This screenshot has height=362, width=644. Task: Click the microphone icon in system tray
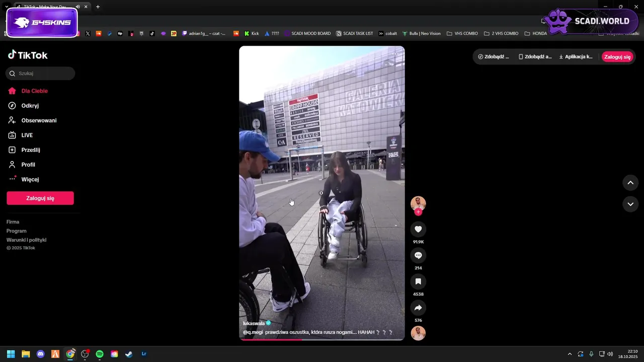click(x=591, y=354)
